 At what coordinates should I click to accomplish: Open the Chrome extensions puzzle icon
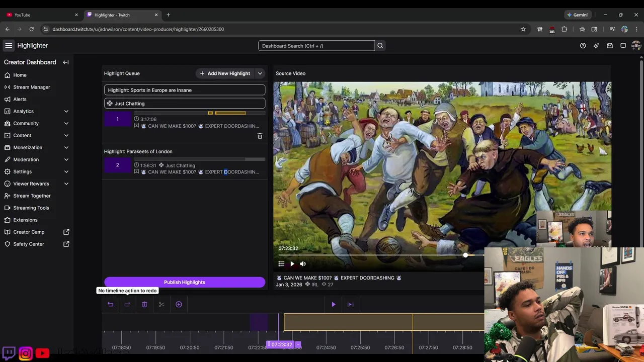click(565, 29)
